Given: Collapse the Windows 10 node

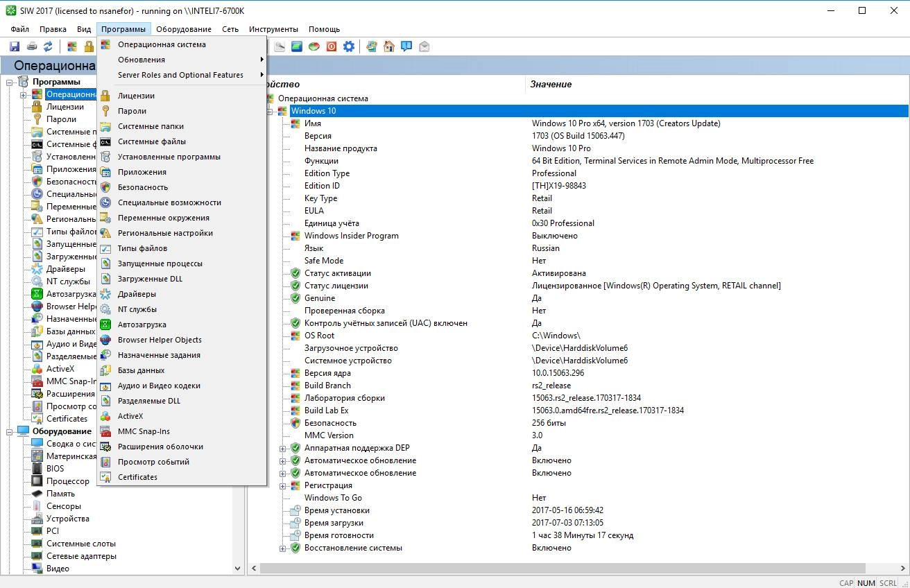Looking at the screenshot, I should (271, 111).
